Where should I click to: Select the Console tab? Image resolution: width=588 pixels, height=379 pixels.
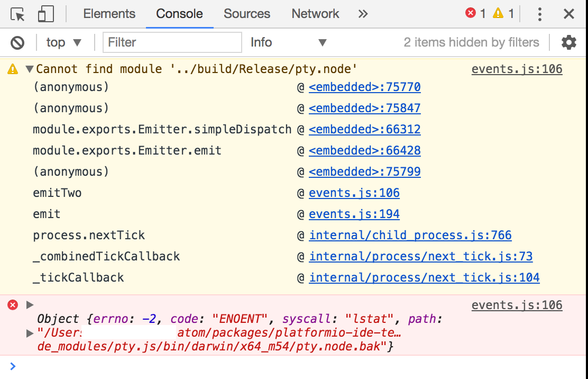point(179,14)
